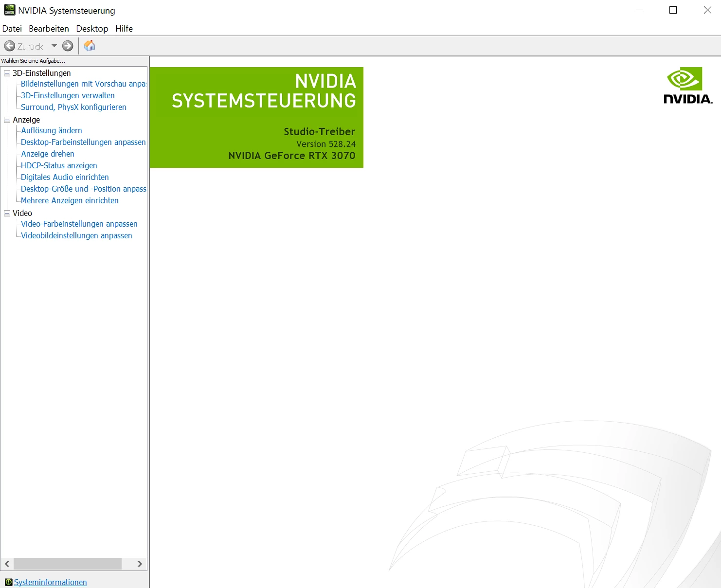This screenshot has height=588, width=721.
Task: Collapse the Video tree node
Action: 7,213
